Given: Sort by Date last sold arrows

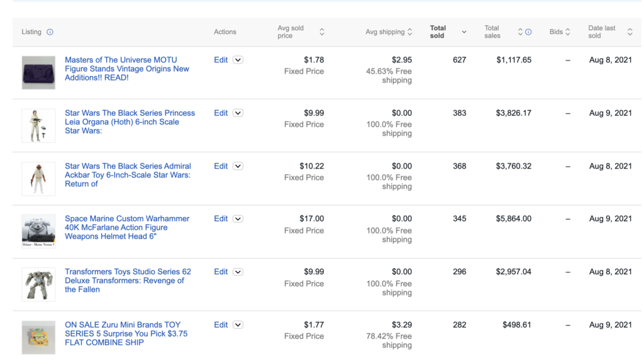Looking at the screenshot, I should [630, 32].
